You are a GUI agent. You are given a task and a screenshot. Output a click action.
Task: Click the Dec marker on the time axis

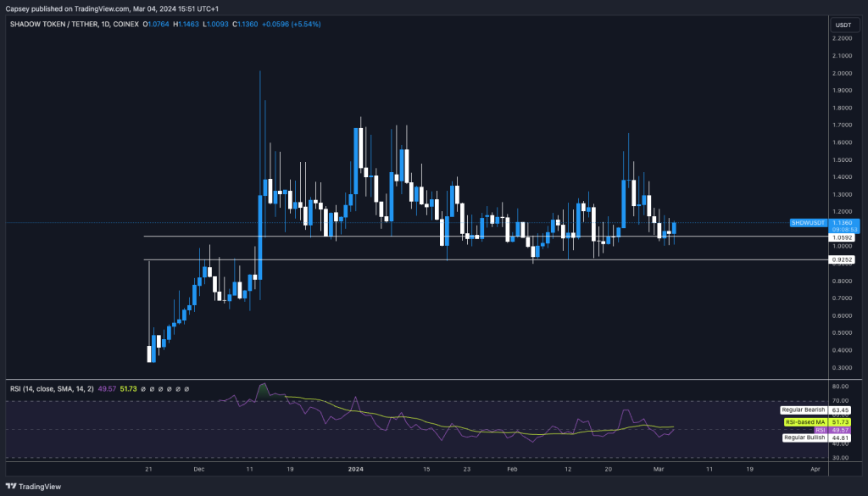[x=199, y=467]
